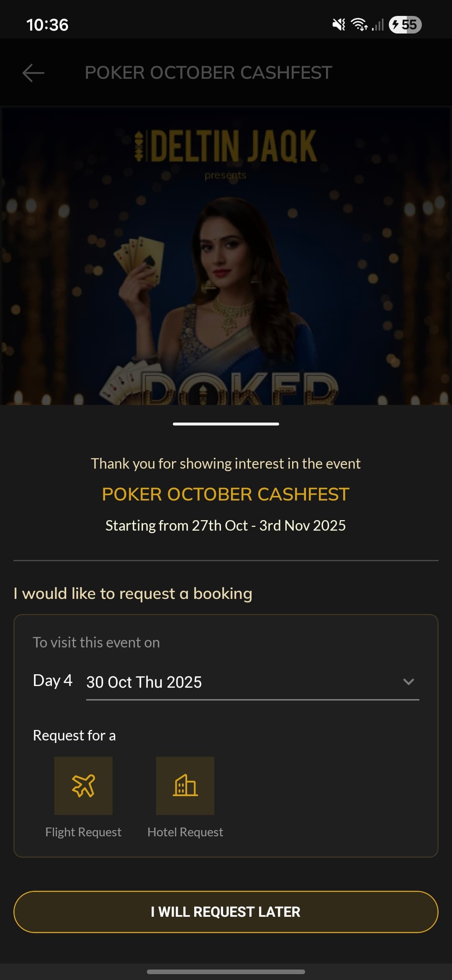This screenshot has width=452, height=980.
Task: Tap the bottom sheet drag handle
Action: (226, 424)
